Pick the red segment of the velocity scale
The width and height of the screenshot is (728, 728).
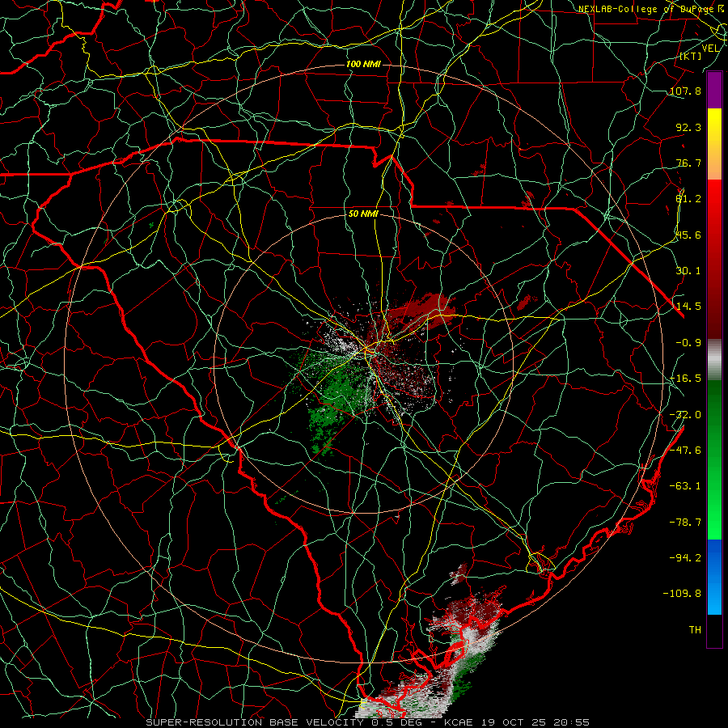tap(714, 259)
